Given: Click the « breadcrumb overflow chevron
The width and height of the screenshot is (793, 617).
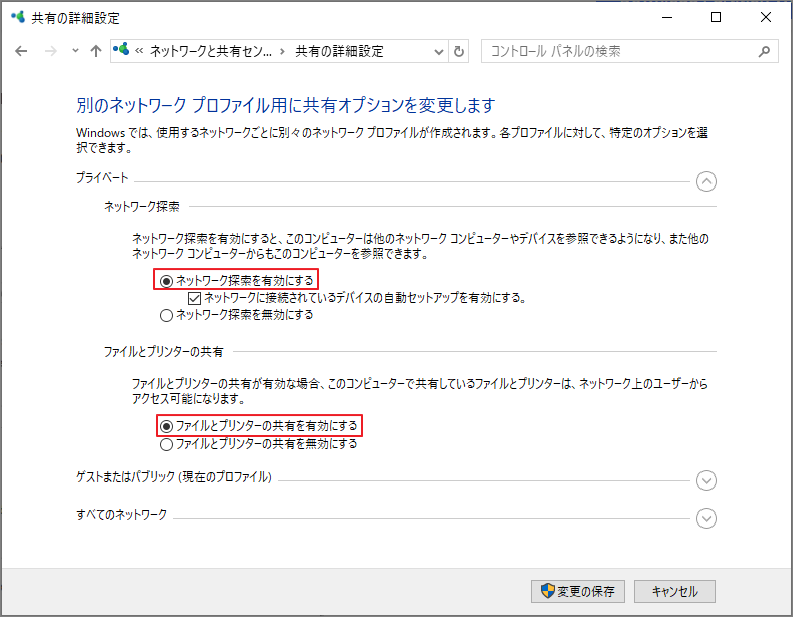Looking at the screenshot, I should click(x=139, y=51).
